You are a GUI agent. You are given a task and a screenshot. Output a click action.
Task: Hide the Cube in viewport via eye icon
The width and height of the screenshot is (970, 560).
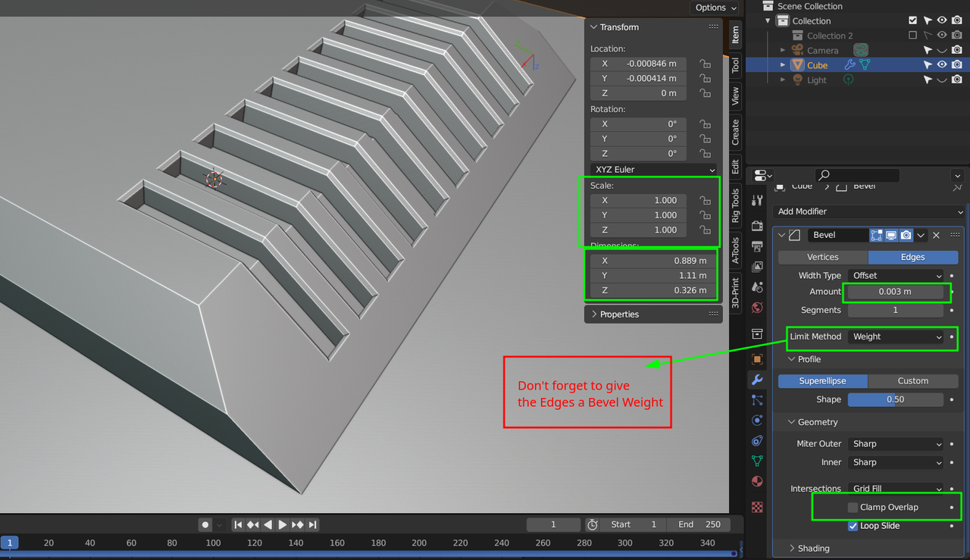pyautogui.click(x=942, y=65)
